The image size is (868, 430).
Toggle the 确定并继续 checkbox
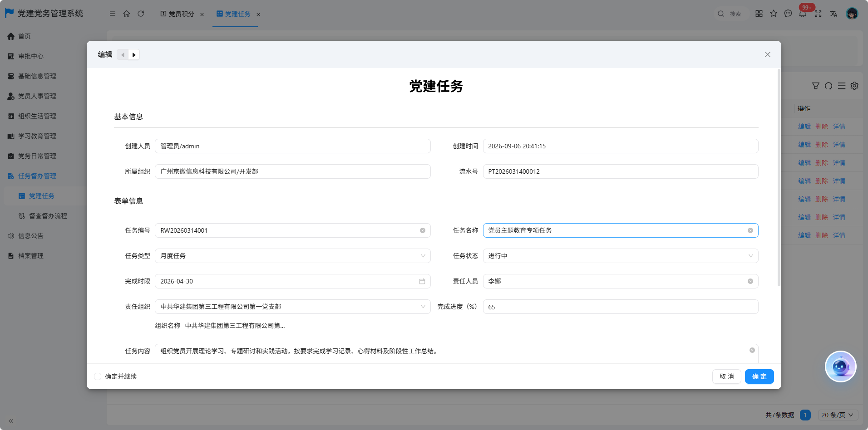[x=98, y=376]
